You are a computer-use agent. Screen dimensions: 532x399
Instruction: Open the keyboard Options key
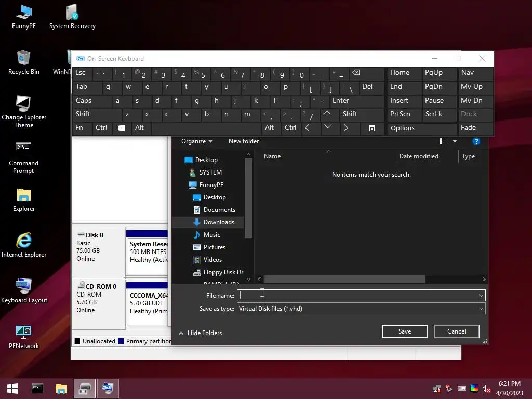coord(422,128)
